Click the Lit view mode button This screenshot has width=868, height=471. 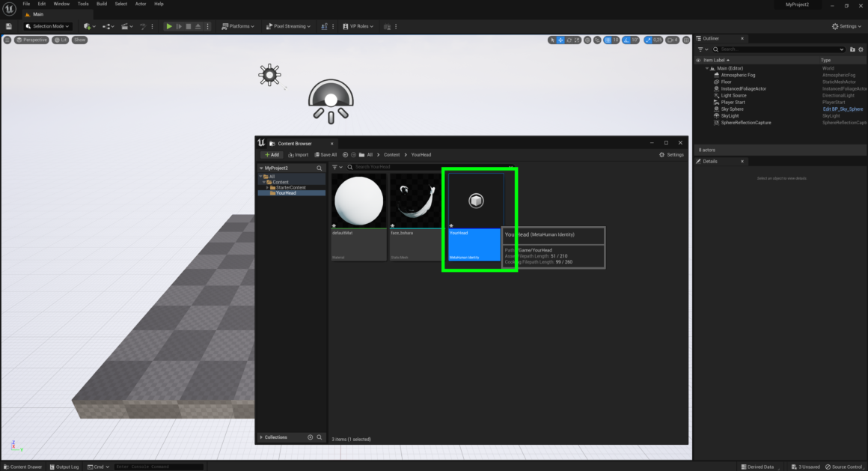[61, 40]
